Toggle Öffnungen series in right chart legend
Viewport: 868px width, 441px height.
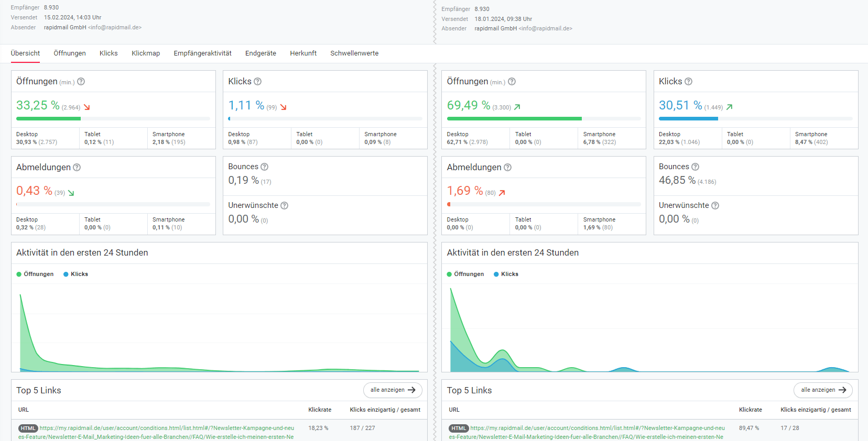(465, 274)
